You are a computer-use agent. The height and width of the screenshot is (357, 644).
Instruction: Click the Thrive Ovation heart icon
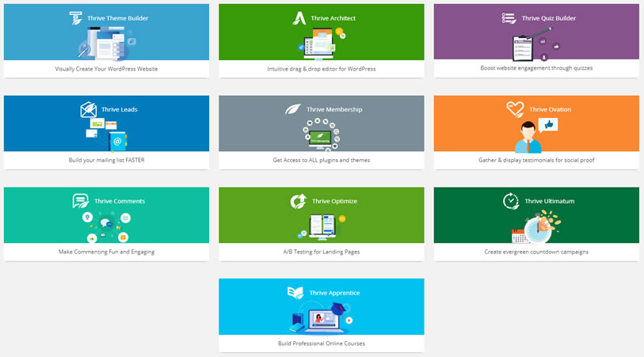[515, 109]
